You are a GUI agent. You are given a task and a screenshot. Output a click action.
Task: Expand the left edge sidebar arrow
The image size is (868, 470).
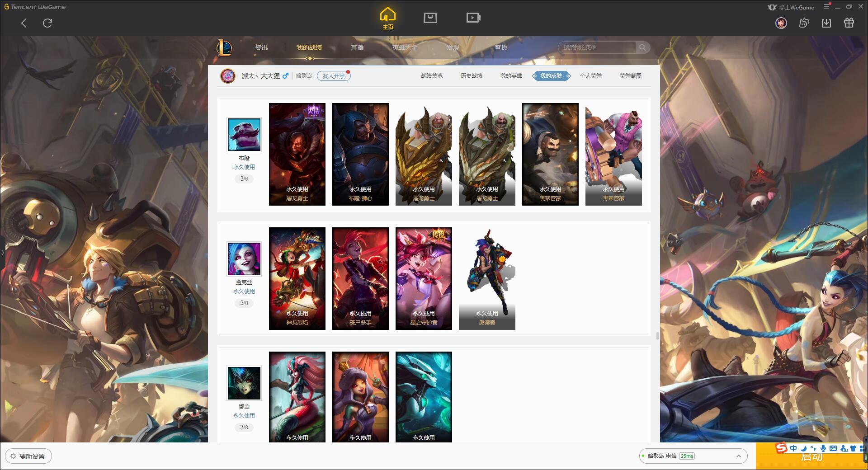tap(2, 252)
